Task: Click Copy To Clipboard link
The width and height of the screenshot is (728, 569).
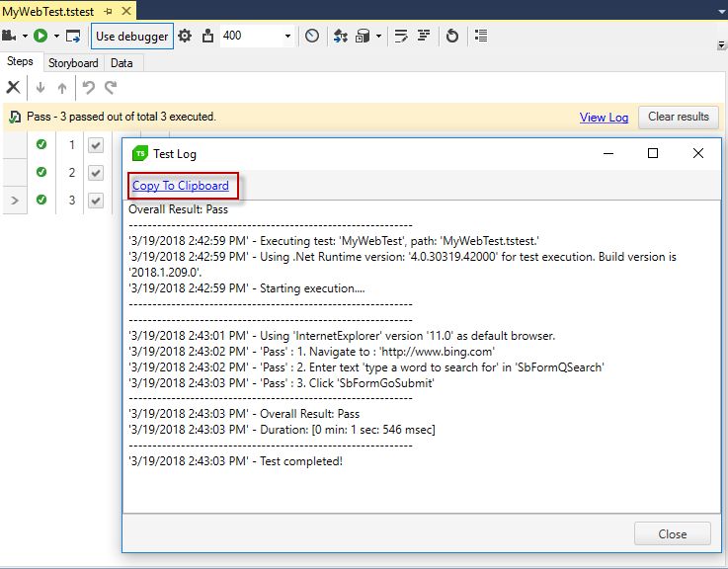Action: pyautogui.click(x=180, y=186)
